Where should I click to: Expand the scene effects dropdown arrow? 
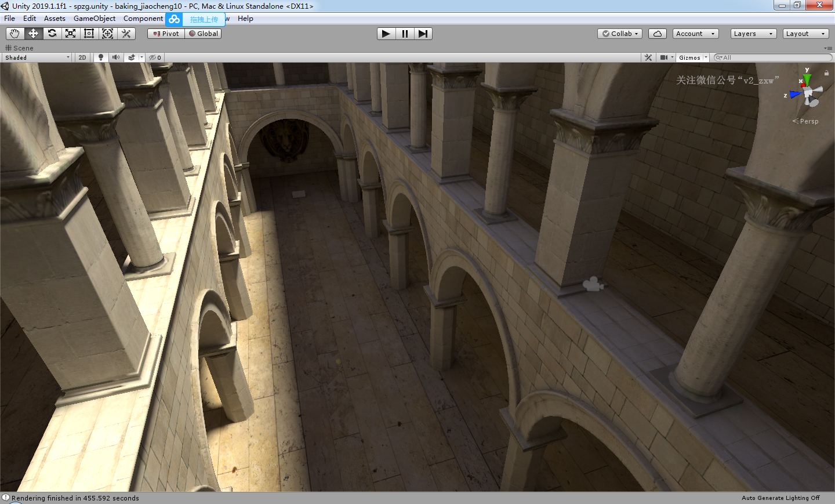141,57
